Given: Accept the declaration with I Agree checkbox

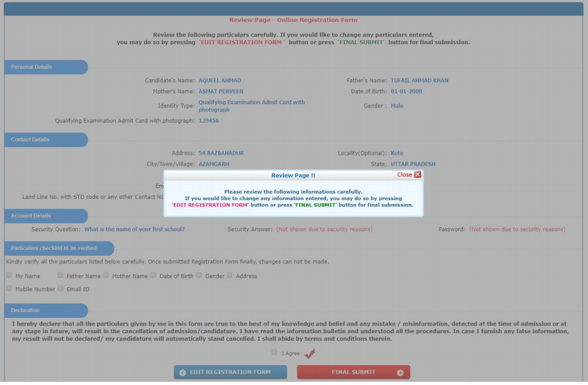Looking at the screenshot, I should [274, 352].
